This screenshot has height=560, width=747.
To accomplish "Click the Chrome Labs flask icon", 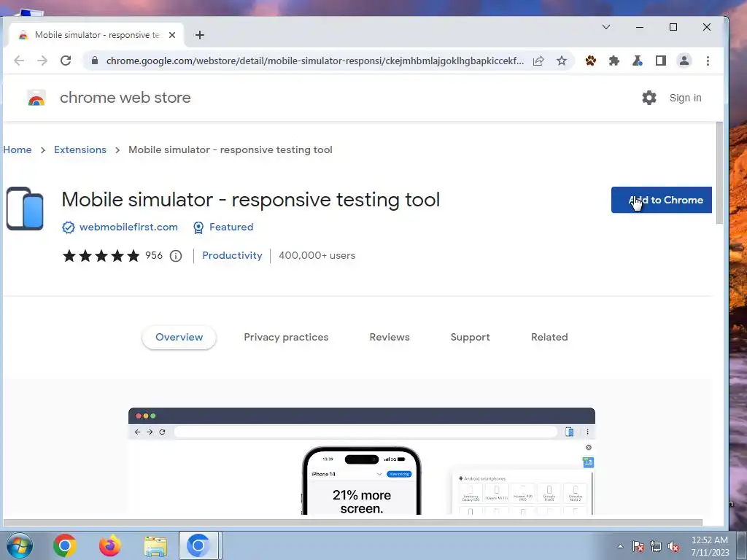I will pyautogui.click(x=637, y=61).
